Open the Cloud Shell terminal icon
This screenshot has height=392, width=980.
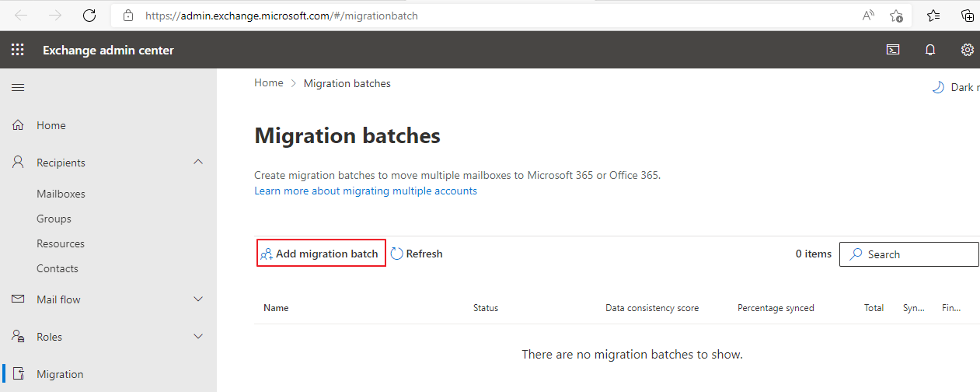(x=893, y=50)
